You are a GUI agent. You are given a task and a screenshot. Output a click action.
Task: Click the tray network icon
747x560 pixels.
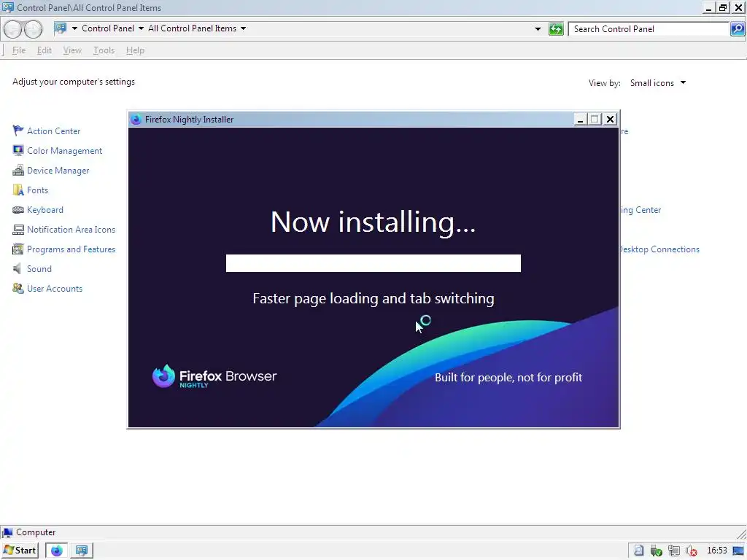673,551
